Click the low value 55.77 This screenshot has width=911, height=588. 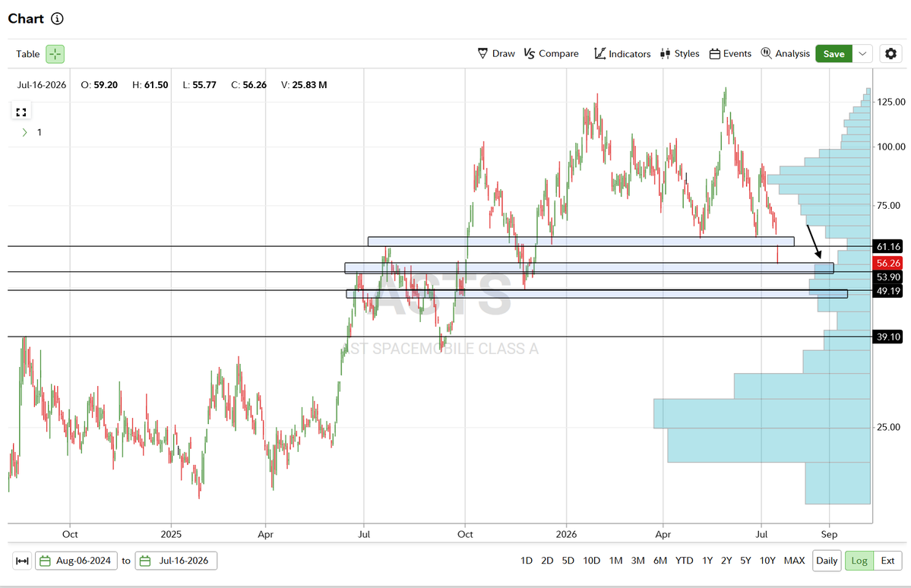[x=204, y=85]
